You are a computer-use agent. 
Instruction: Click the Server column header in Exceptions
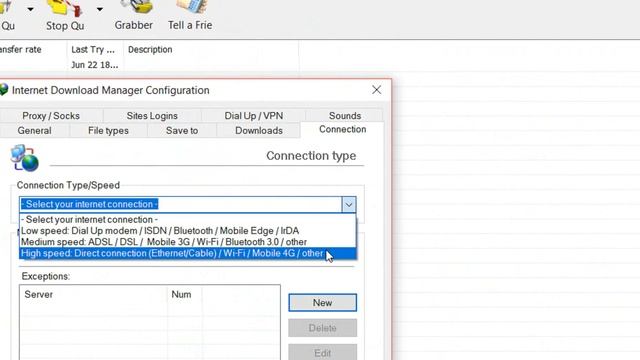tap(94, 294)
